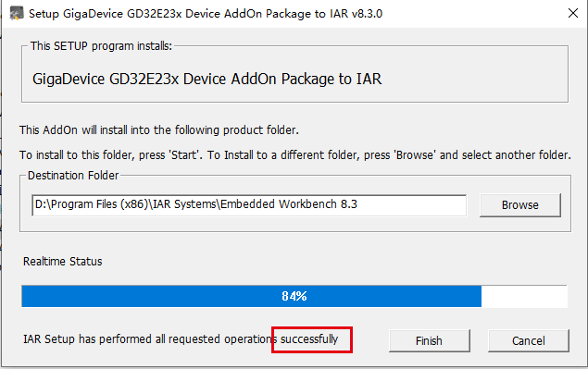Click the 84% progress percentage label
Viewport: 588px width, 369px height.
pos(294,296)
